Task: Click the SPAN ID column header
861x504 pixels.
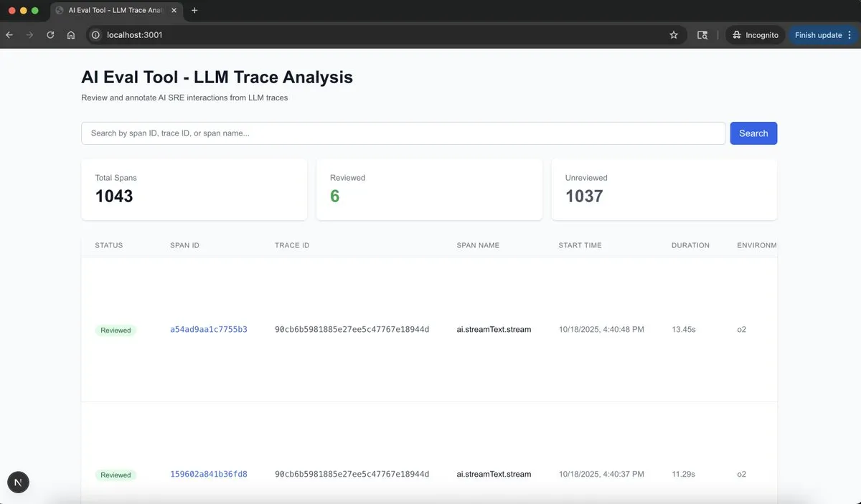Action: 184,244
